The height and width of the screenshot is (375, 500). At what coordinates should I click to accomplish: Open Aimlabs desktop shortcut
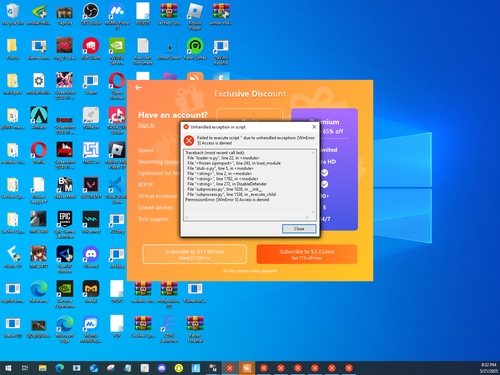click(39, 118)
